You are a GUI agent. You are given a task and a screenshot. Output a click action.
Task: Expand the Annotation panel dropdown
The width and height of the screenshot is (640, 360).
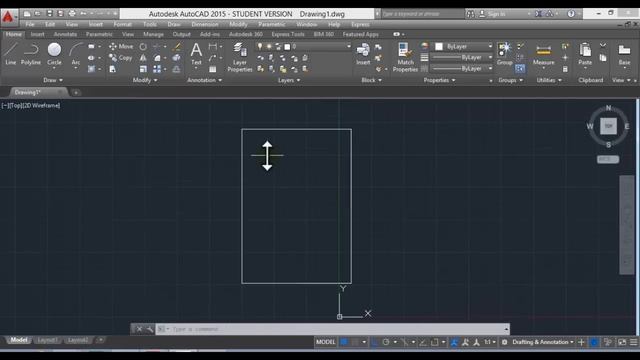[x=204, y=80]
